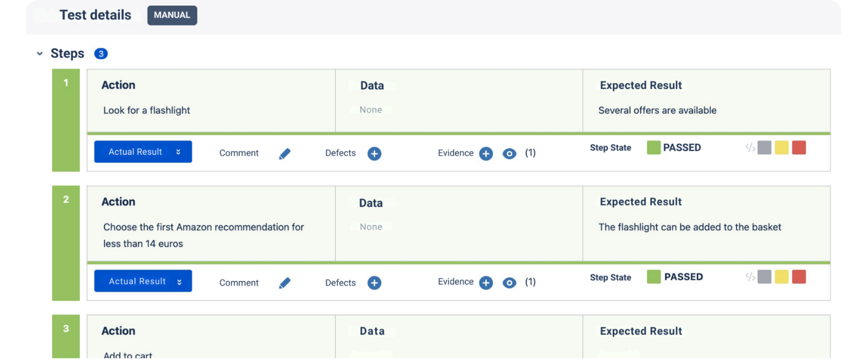Set step 1 state to red failed swatch
868x360 pixels.
[798, 148]
